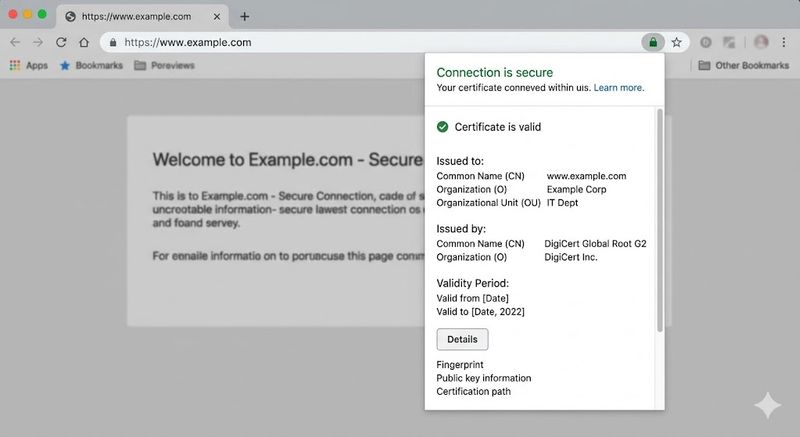This screenshot has height=437, width=800.
Task: Open a new browser tab
Action: tap(244, 16)
